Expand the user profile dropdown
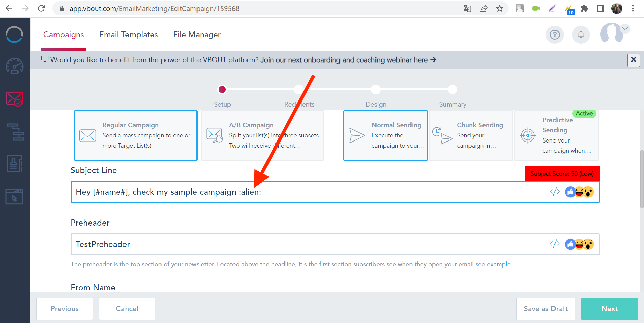The width and height of the screenshot is (644, 323). 625,28
